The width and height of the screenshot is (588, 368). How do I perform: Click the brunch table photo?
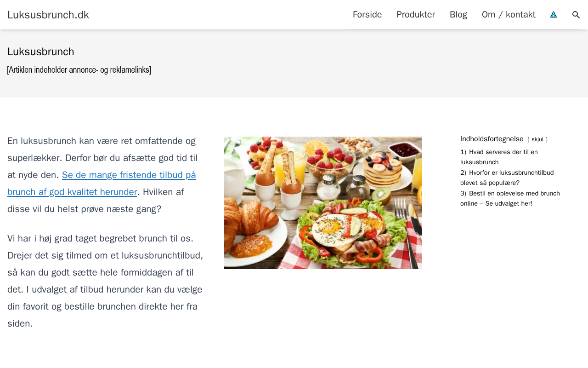point(323,203)
